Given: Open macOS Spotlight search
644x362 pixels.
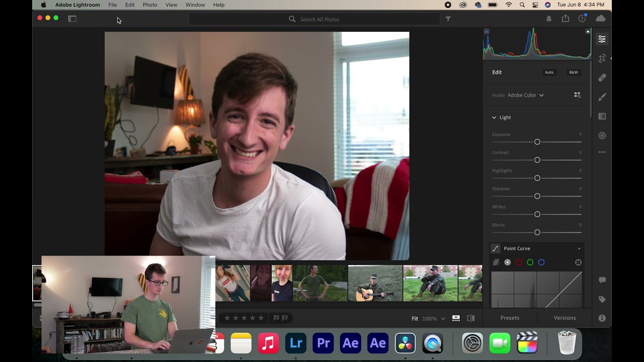Looking at the screenshot, I should (522, 5).
